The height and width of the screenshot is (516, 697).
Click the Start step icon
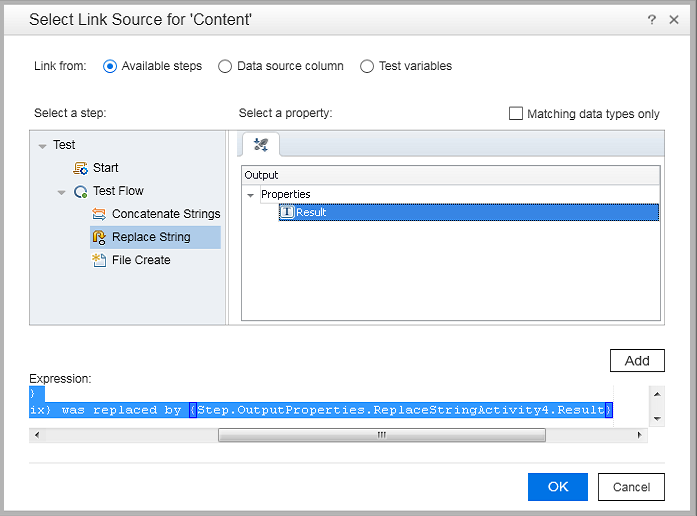point(81,168)
